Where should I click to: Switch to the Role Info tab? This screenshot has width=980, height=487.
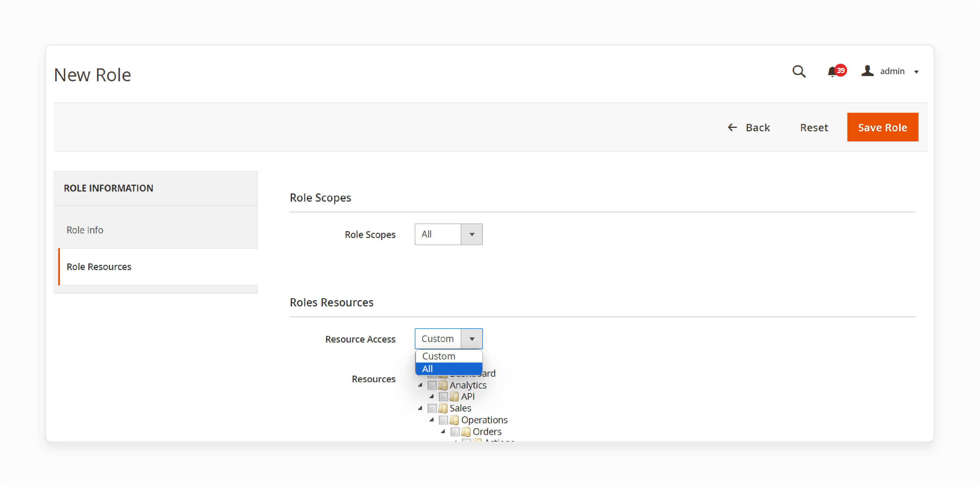coord(156,230)
